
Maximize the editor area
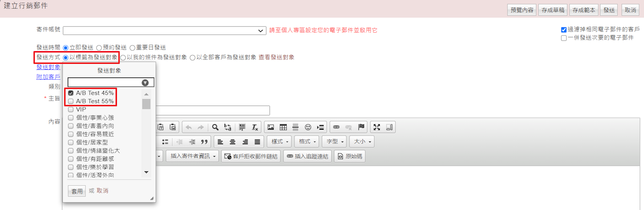pos(377,127)
